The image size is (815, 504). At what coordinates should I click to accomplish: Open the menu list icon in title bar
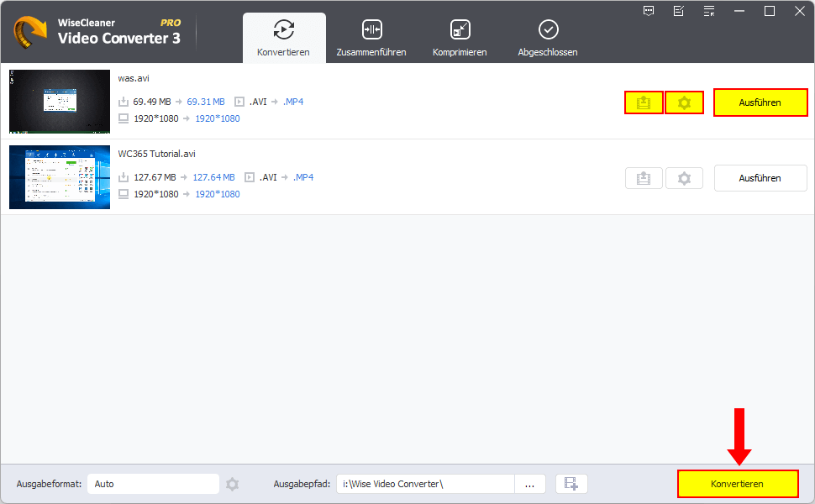pos(709,11)
